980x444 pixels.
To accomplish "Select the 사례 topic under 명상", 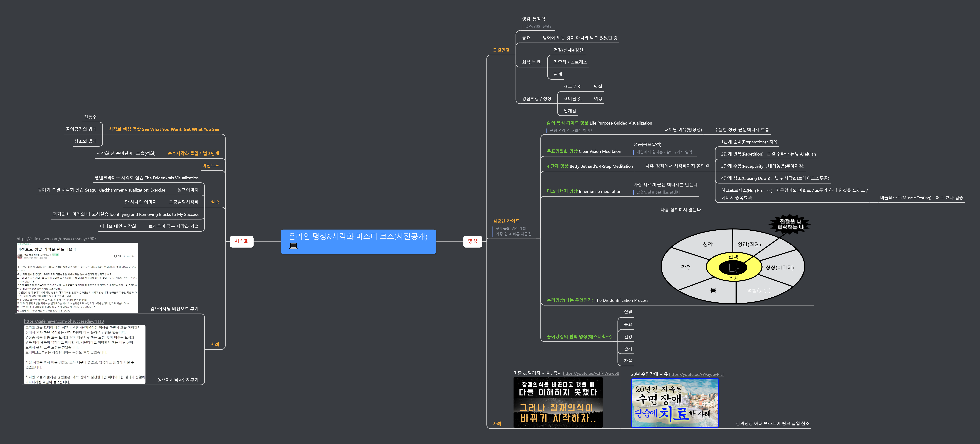I will (497, 423).
